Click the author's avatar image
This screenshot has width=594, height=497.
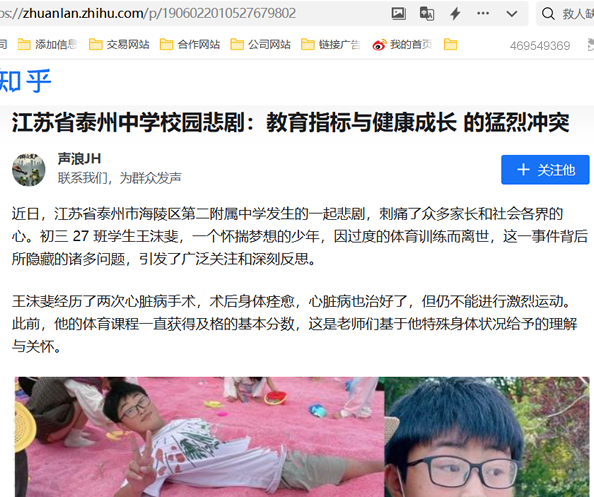(29, 170)
